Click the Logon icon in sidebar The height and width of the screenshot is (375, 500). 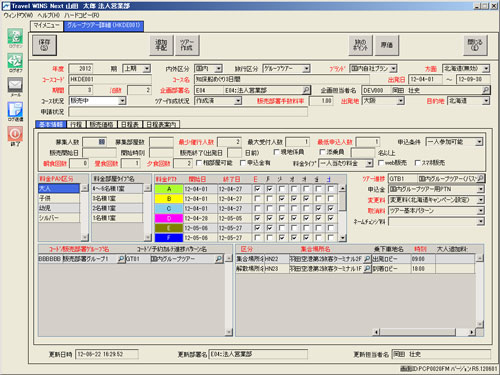[x=15, y=36]
